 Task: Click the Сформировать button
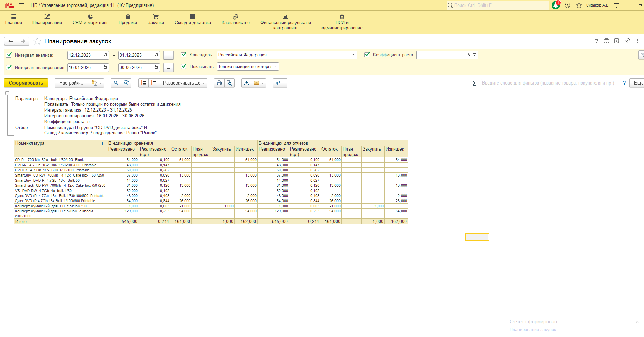26,83
